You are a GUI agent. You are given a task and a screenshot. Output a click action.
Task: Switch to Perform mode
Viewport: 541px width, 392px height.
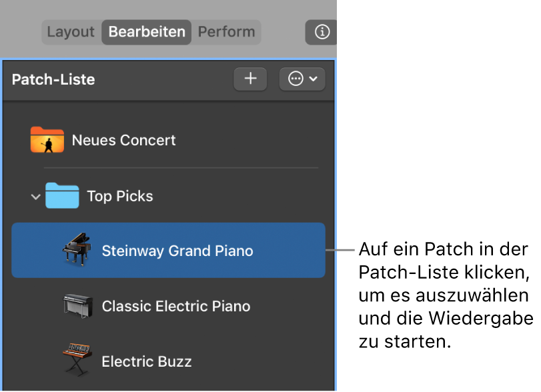click(227, 31)
